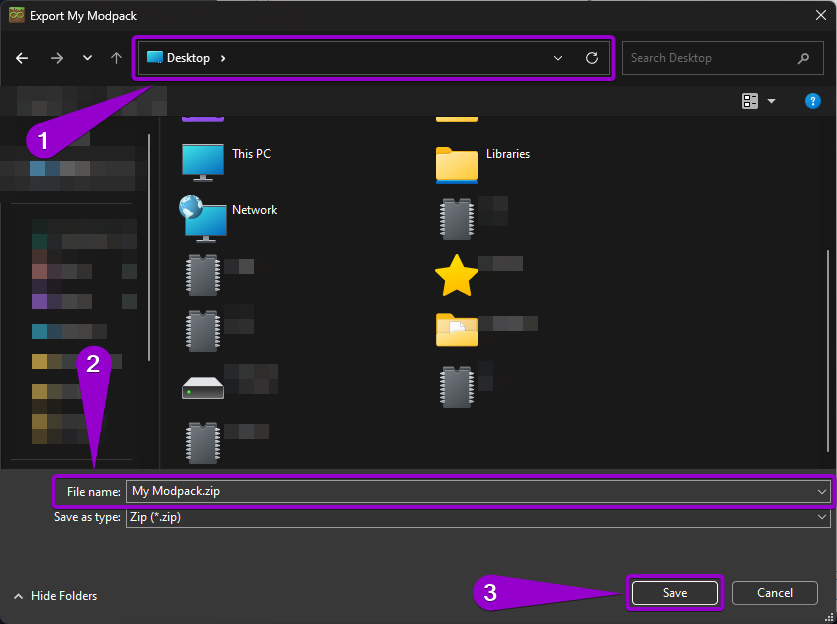This screenshot has height=624, width=837.
Task: Collapse folders with Hide Folders
Action: (x=55, y=595)
